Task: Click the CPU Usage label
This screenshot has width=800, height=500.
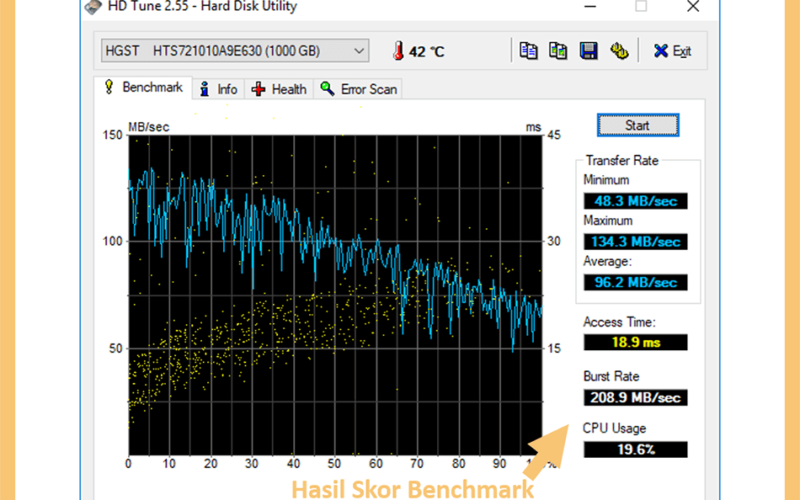Action: [614, 429]
